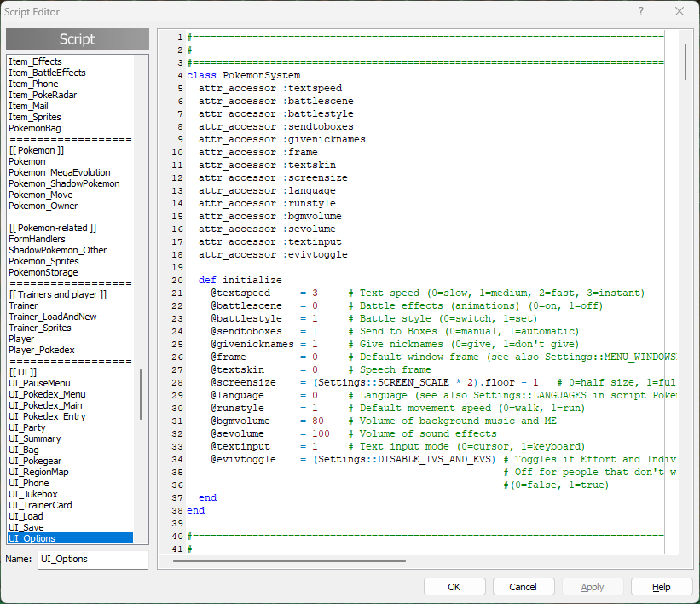Choose Trainer_LoadAndNew from list
700x604 pixels.
coord(52,317)
